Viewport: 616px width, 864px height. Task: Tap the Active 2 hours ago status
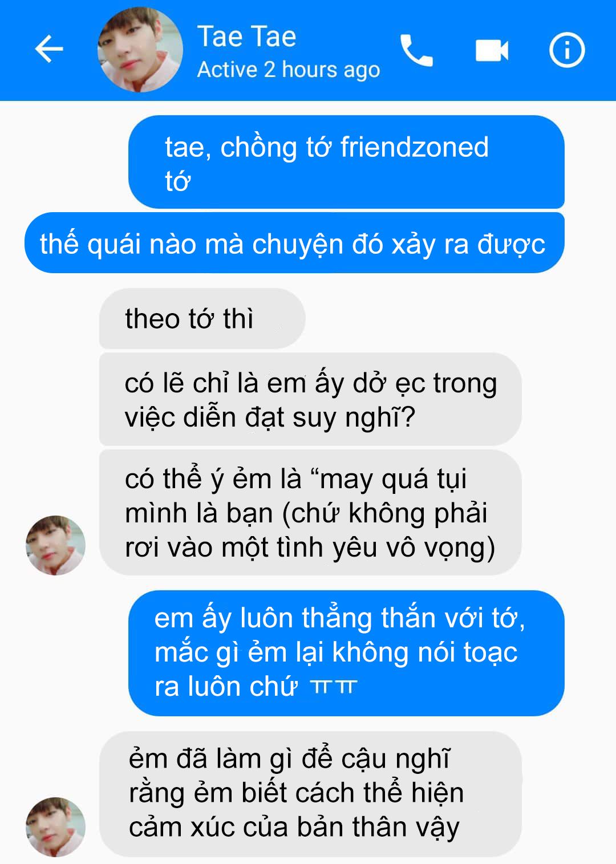(x=289, y=70)
